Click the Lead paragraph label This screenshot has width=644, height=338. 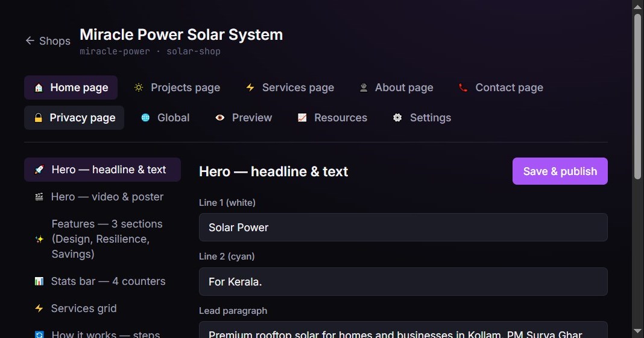pyautogui.click(x=233, y=311)
